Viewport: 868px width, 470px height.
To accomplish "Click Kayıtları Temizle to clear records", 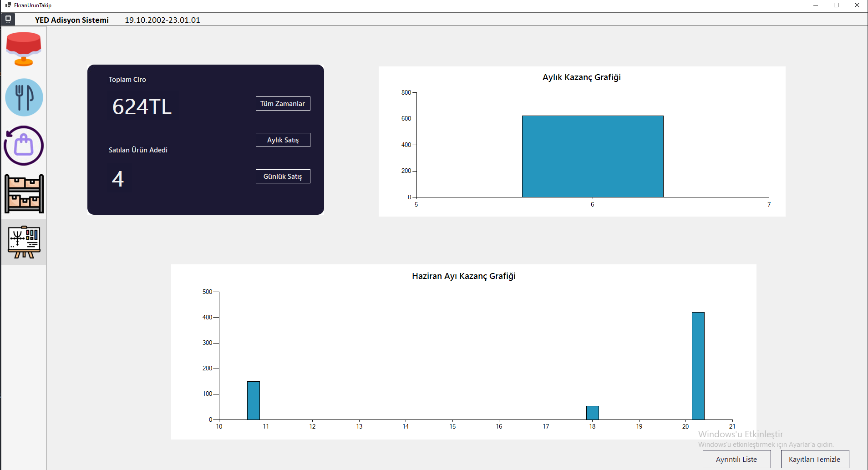I will [x=815, y=459].
